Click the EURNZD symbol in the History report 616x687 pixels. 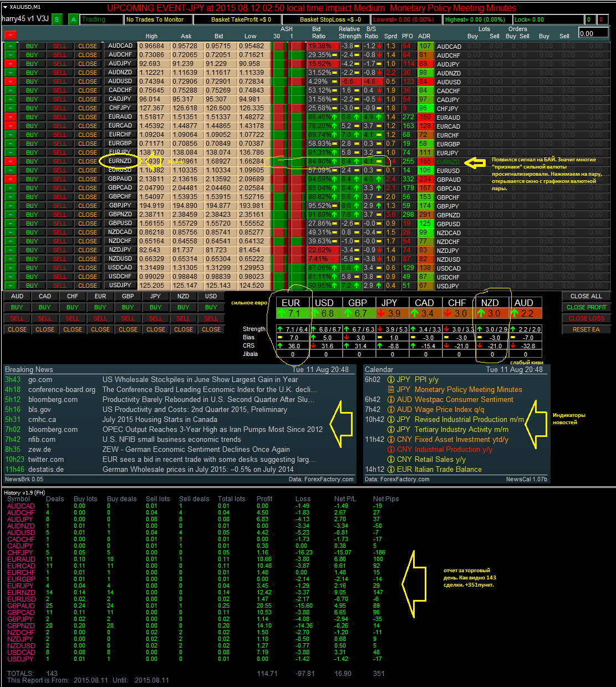pos(21,593)
